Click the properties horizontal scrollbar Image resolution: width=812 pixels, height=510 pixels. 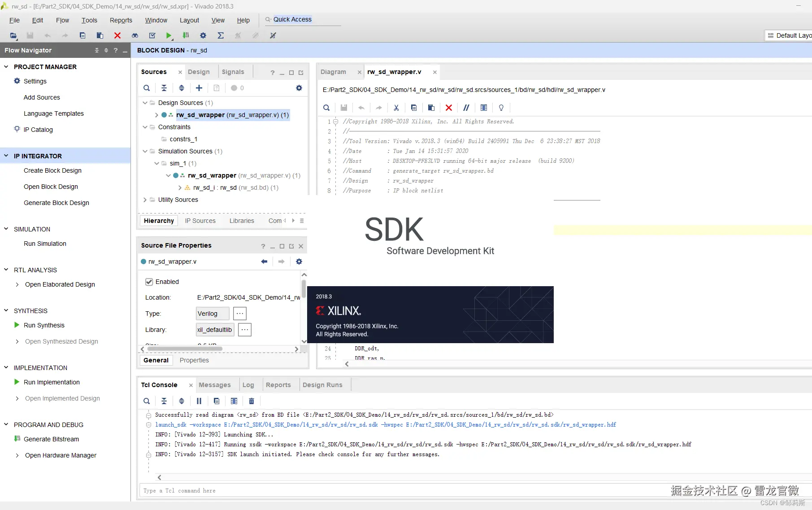(x=185, y=349)
